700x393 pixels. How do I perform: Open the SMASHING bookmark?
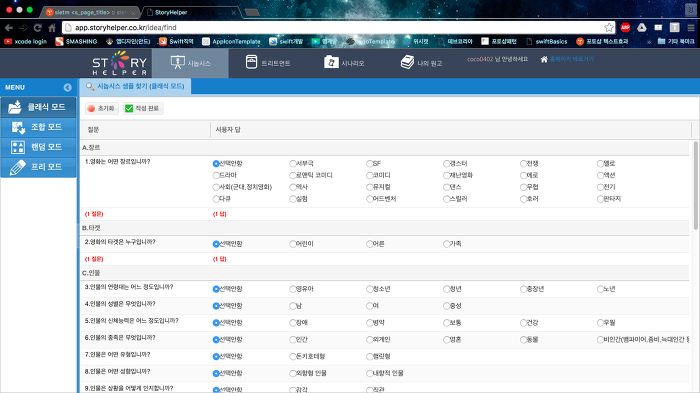(76, 42)
